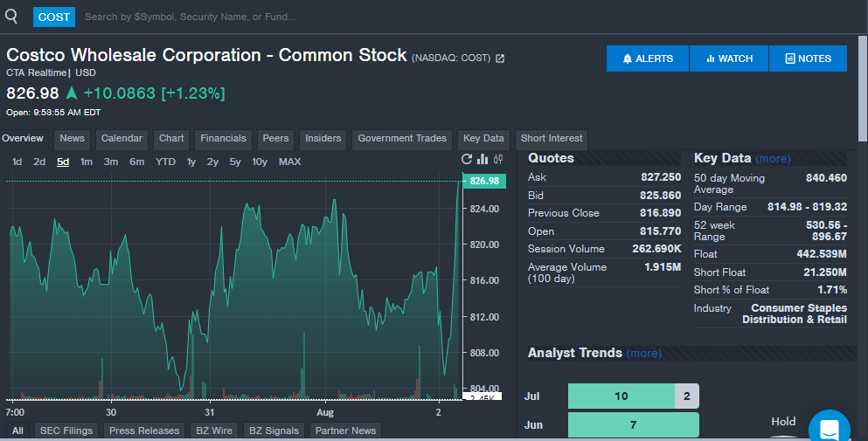
Task: Filter news by BZ Signals
Action: (274, 431)
